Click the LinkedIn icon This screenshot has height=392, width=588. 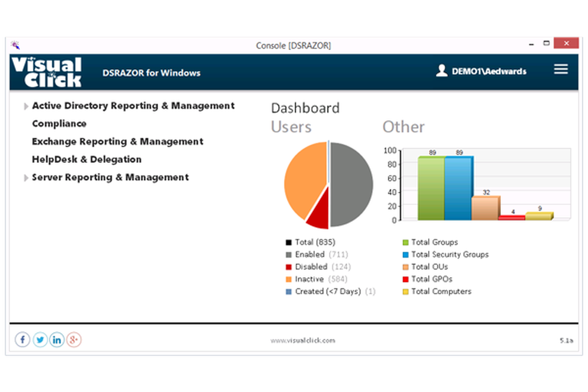(57, 340)
